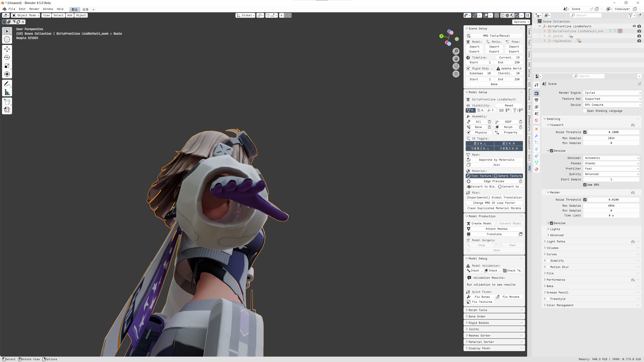Click the render Max Samples field 4096
This screenshot has width=644, height=362.
tap(611, 206)
